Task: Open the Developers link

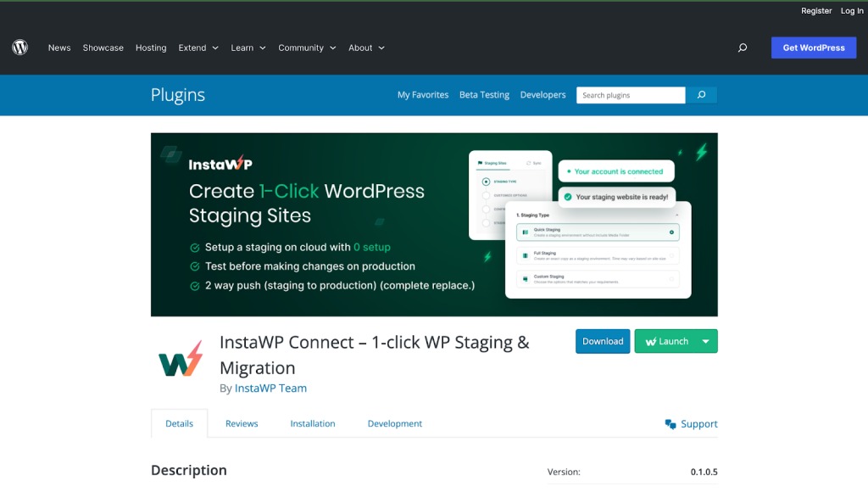Action: click(x=543, y=95)
